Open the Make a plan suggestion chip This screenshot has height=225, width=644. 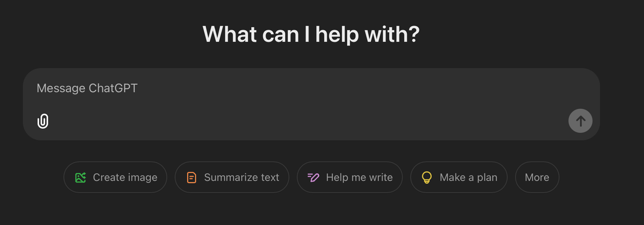point(459,177)
